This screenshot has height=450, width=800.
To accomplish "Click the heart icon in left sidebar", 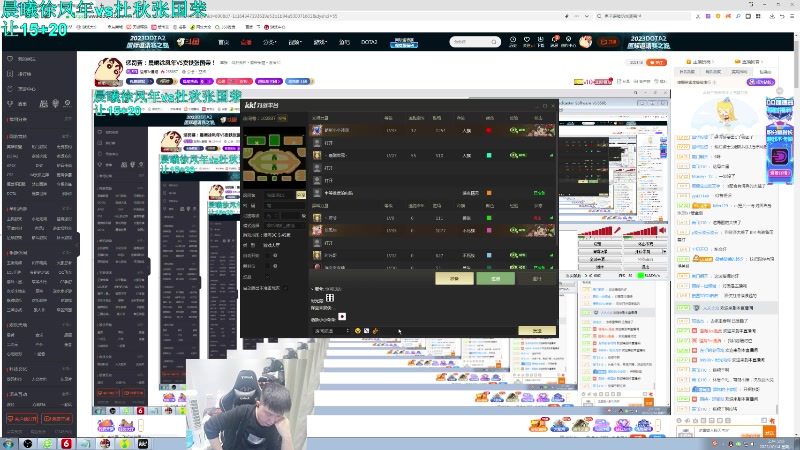I will point(10,59).
